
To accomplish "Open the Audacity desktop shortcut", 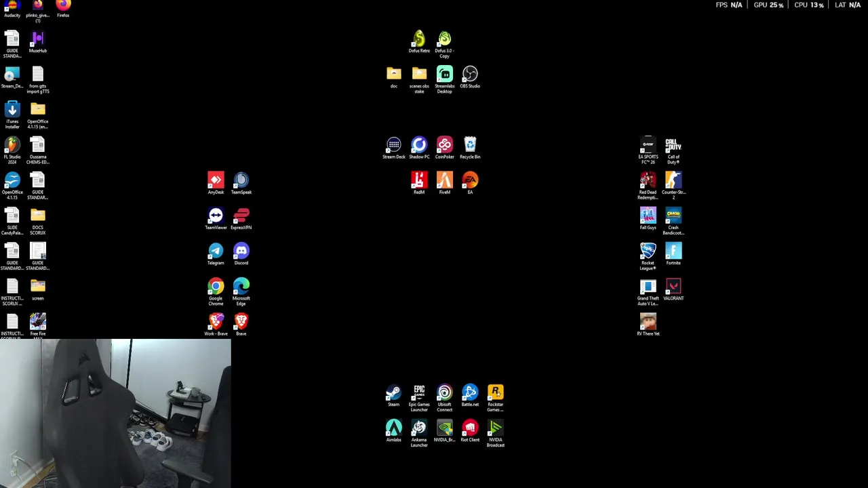I will 12,8.
